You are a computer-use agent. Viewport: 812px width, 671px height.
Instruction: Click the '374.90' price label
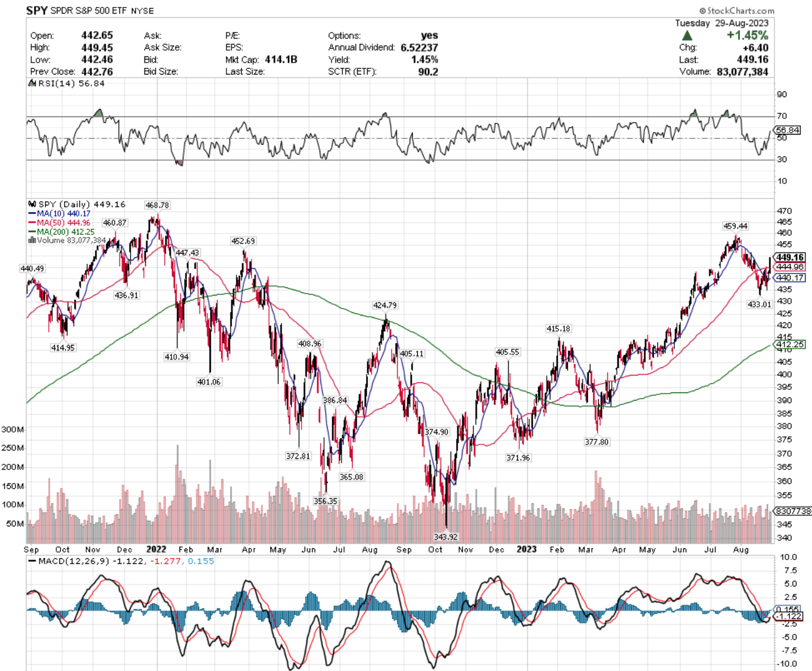(437, 433)
